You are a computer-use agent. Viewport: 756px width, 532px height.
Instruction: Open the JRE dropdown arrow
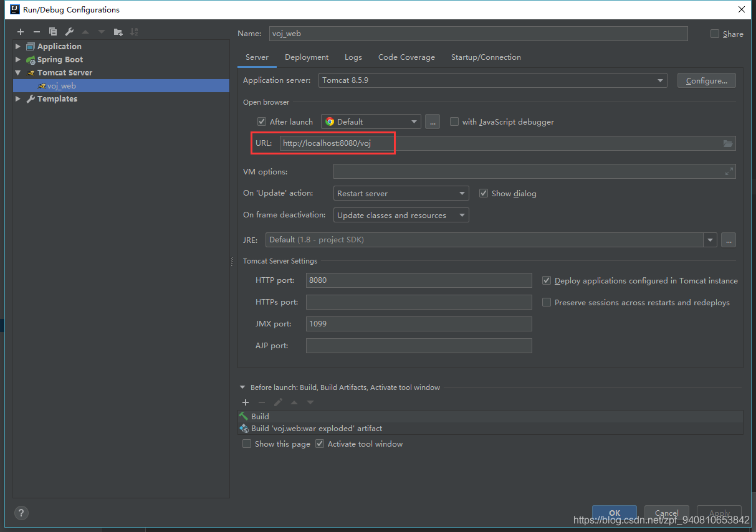point(711,240)
